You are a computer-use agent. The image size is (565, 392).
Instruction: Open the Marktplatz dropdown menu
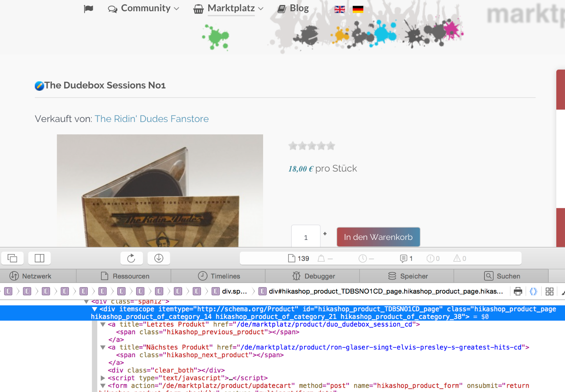[229, 8]
